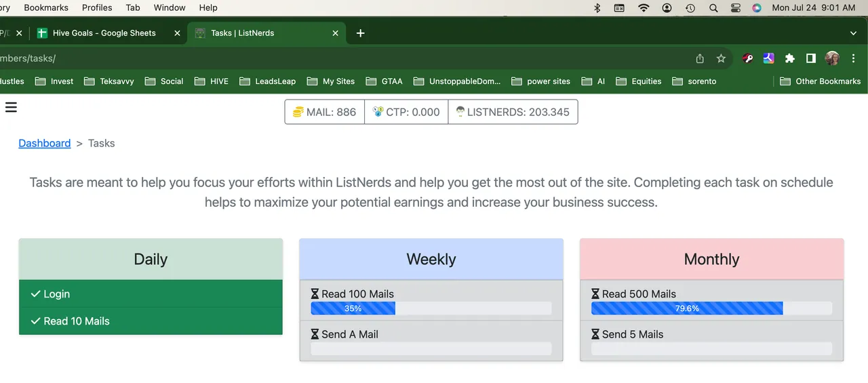Open the GTAA bookmarks folder
The height and width of the screenshot is (383, 868).
tap(384, 81)
